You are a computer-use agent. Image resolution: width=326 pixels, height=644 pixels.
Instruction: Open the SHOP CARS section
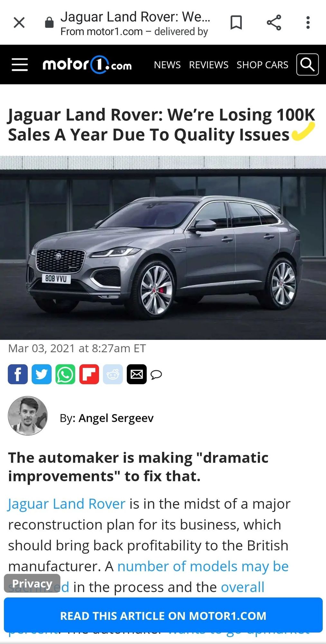point(262,65)
